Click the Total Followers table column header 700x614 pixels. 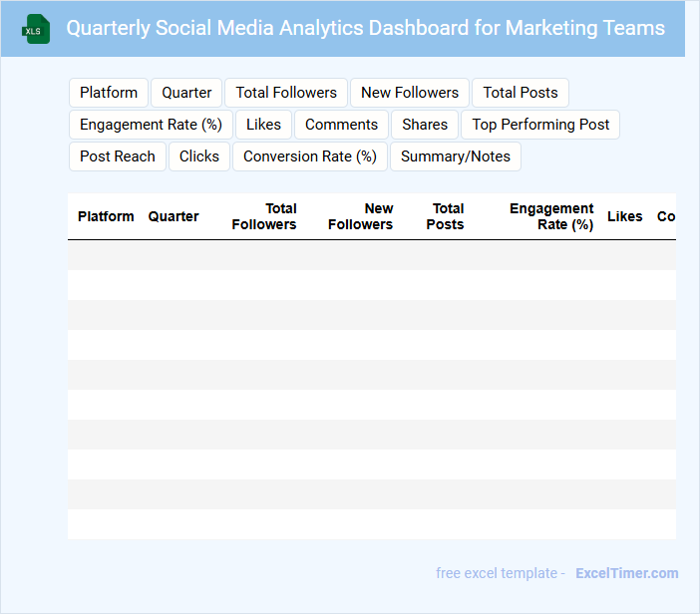264,216
